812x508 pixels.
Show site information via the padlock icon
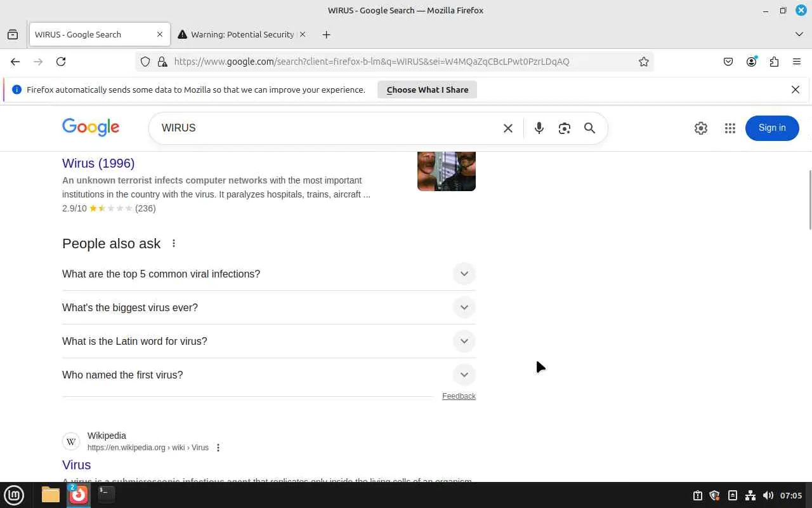(162, 62)
